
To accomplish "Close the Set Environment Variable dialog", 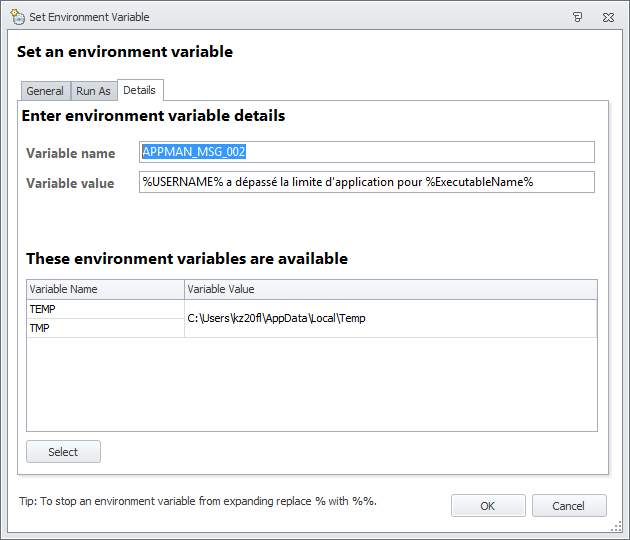I will click(609, 17).
